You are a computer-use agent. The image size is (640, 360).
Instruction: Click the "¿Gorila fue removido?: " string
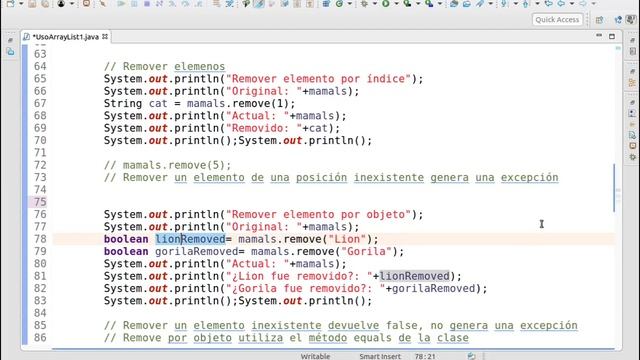[x=306, y=289]
